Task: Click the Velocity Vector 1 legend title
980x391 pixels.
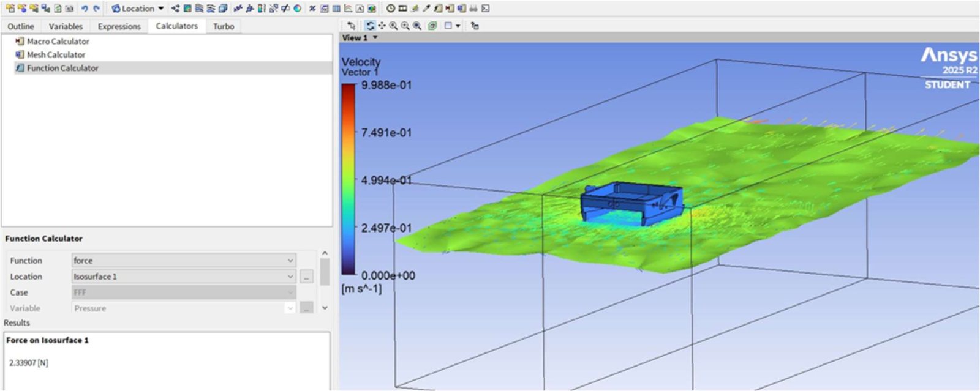Action: point(361,67)
